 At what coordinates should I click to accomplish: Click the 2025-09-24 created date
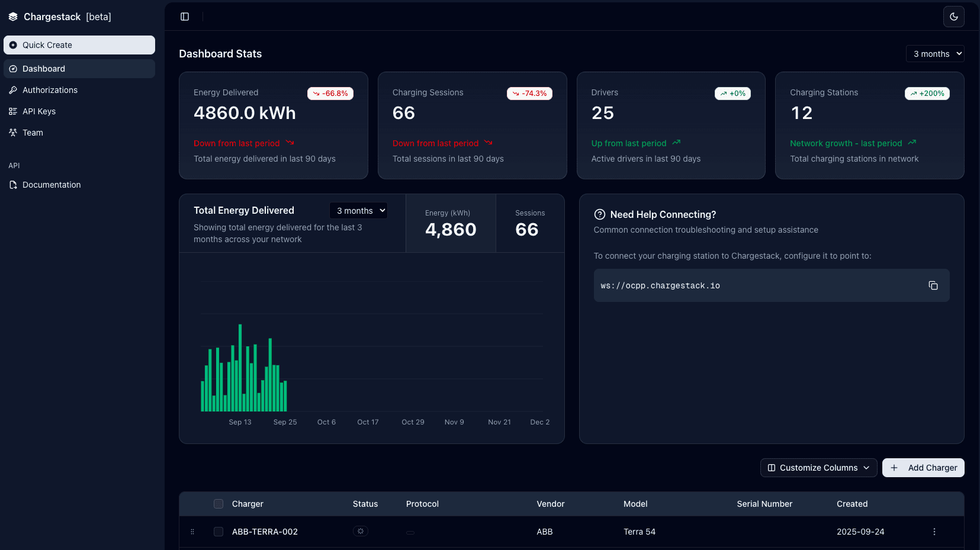[860, 532]
